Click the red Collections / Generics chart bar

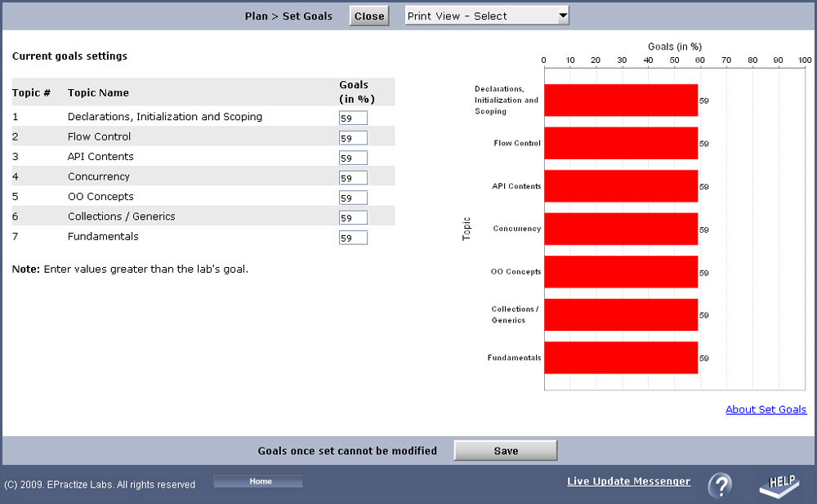[x=621, y=314]
